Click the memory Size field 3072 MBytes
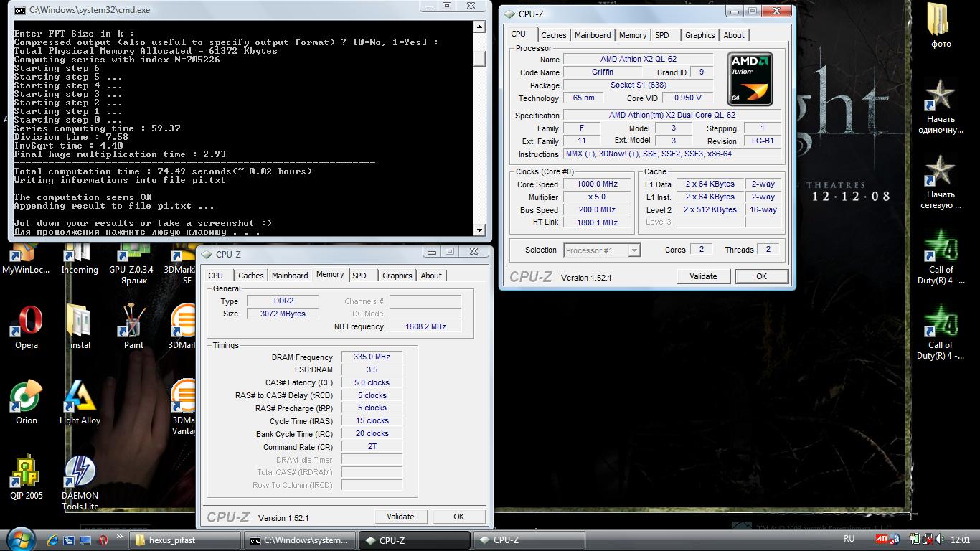Viewport: 980px width, 551px height. pos(283,314)
